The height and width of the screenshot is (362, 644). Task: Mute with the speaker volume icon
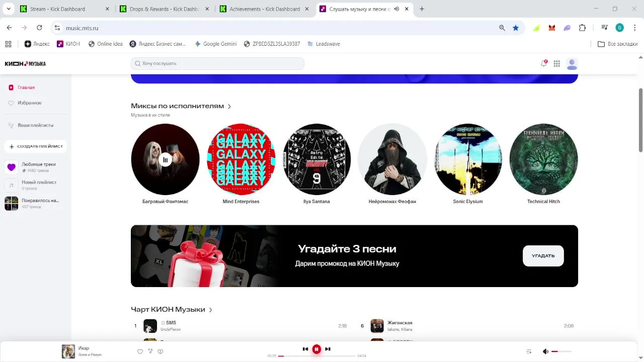(545, 351)
